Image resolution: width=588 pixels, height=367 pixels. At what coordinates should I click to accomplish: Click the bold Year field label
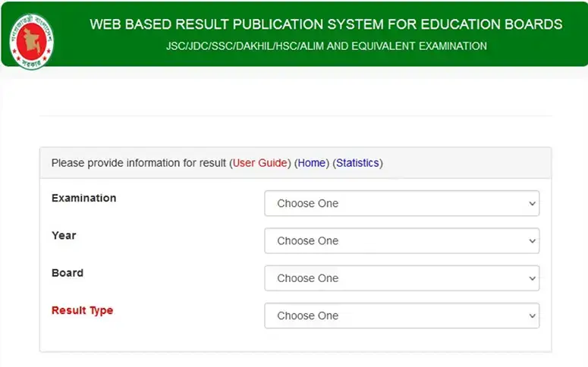64,235
